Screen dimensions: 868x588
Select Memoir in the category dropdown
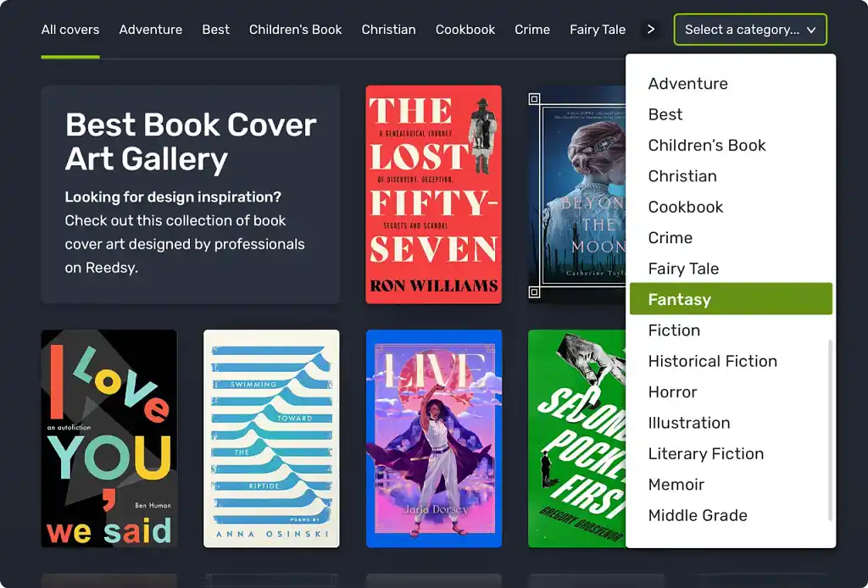(x=676, y=485)
